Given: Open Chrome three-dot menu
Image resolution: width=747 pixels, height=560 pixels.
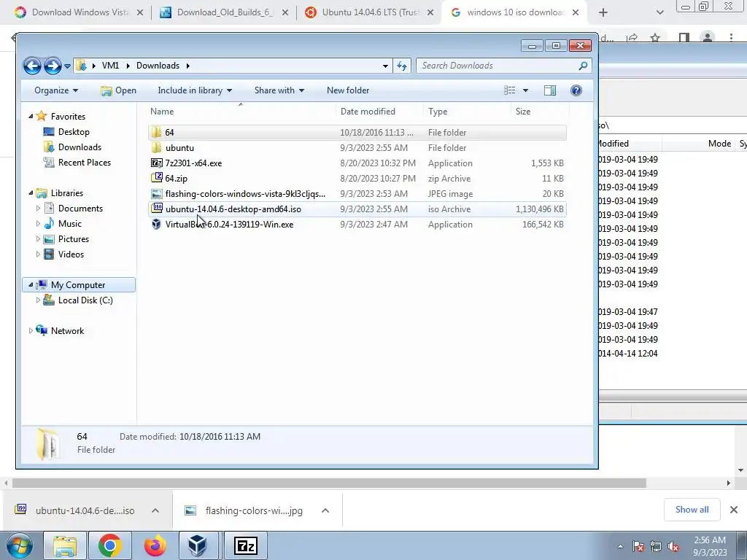Looking at the screenshot, I should (x=731, y=37).
